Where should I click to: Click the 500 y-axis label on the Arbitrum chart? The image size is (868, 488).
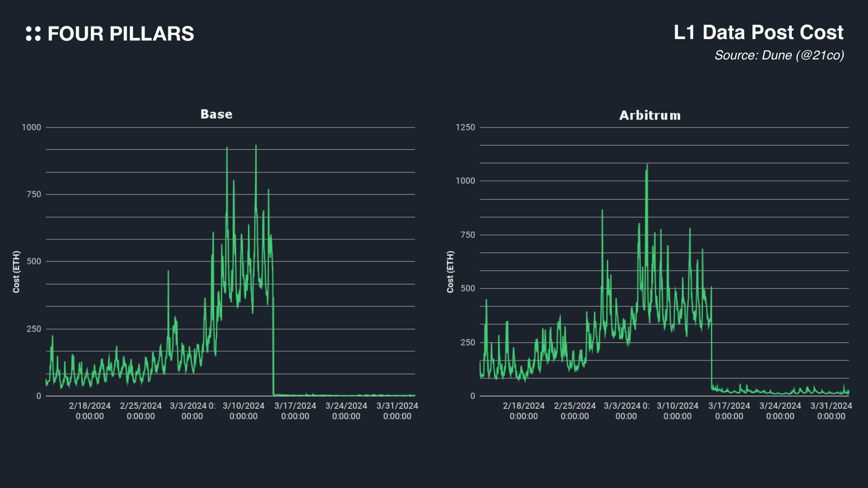[468, 288]
